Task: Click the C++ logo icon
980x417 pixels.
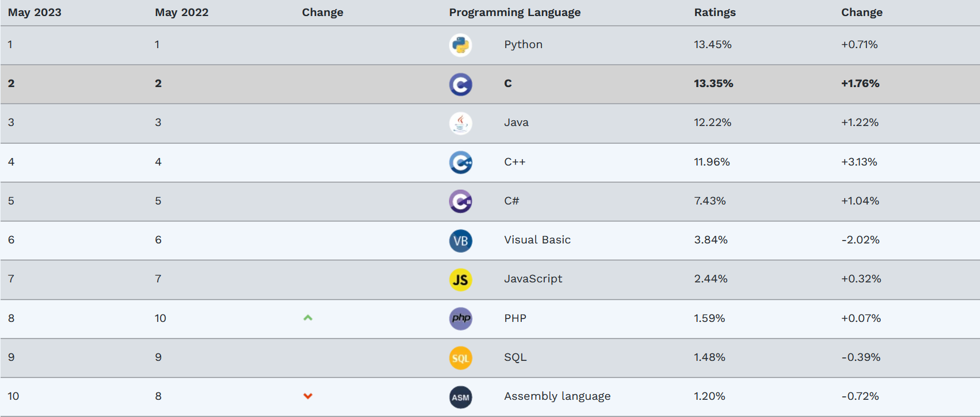Action: (460, 163)
